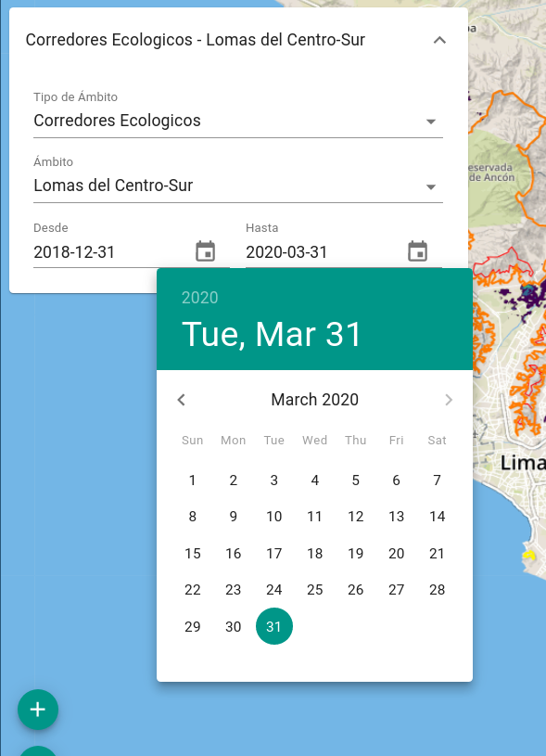Open the Ámbito dropdown arrow
546x756 pixels.
click(431, 186)
